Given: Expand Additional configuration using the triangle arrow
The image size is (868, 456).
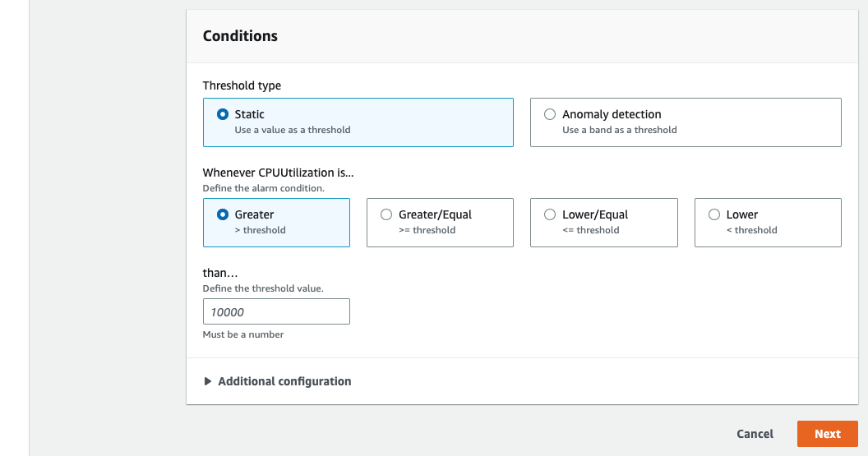Looking at the screenshot, I should [x=208, y=381].
